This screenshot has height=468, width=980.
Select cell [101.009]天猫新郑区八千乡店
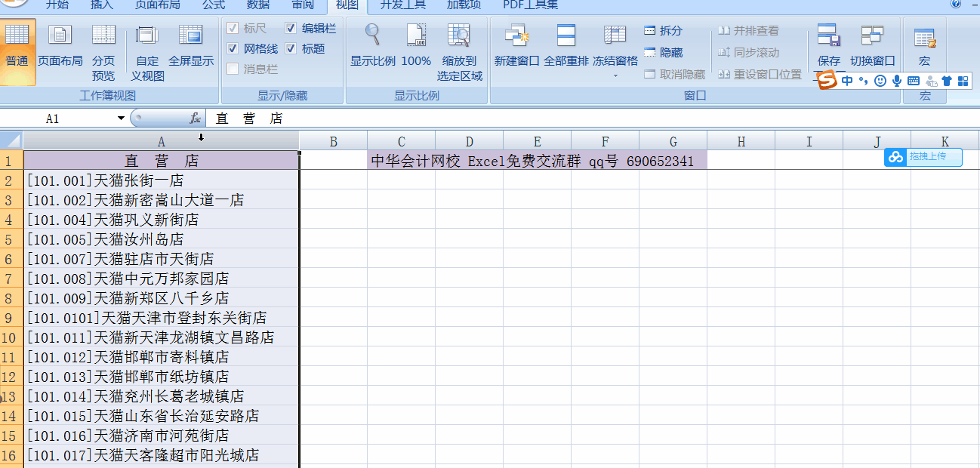[161, 298]
